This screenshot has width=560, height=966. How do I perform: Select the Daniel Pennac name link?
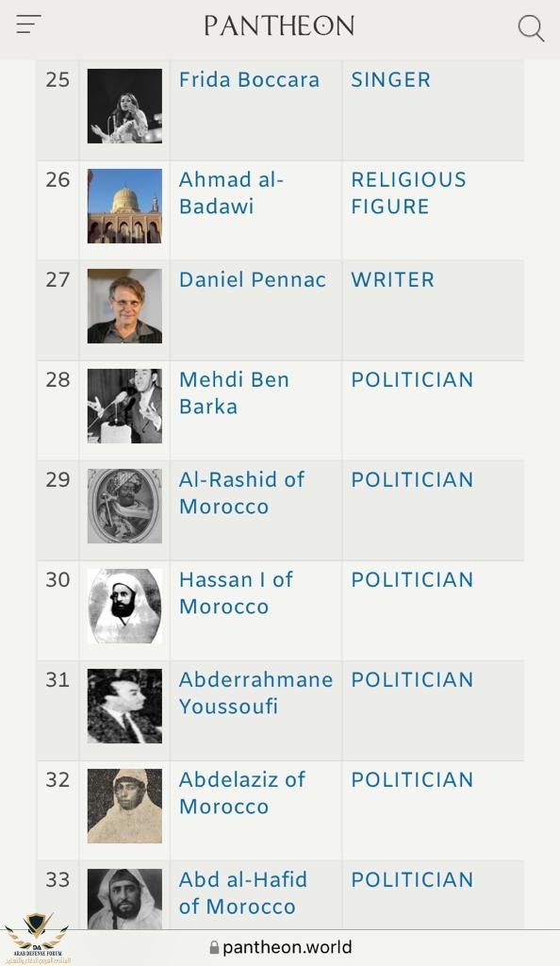(x=253, y=279)
